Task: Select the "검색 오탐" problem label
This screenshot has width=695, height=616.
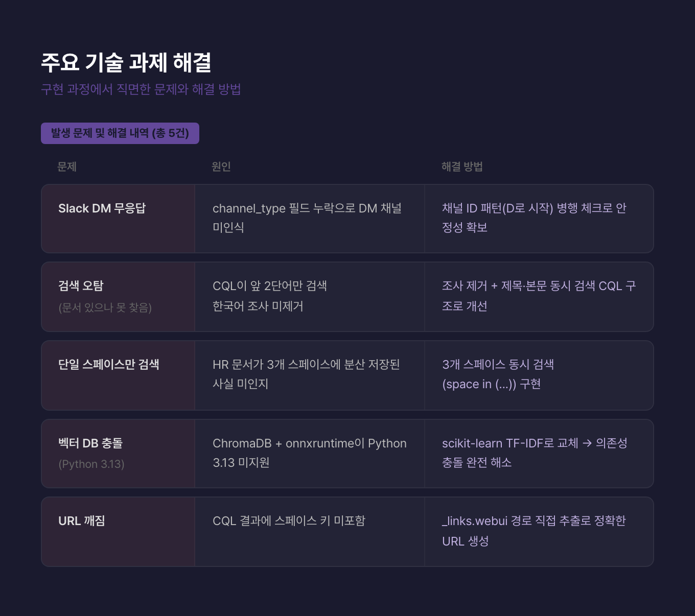Action: tap(81, 286)
